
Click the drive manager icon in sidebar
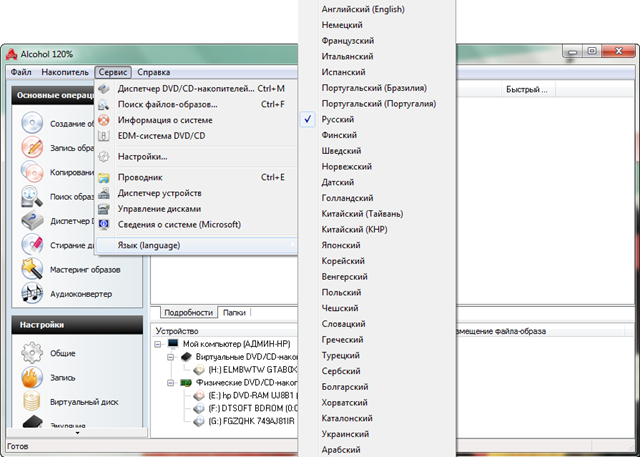[32, 221]
